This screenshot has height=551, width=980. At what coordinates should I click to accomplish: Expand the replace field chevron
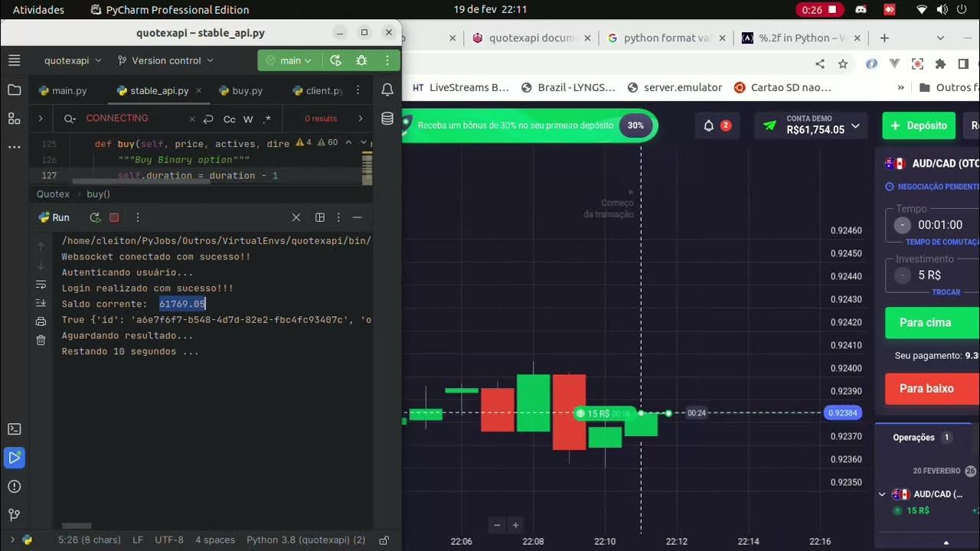[40, 119]
